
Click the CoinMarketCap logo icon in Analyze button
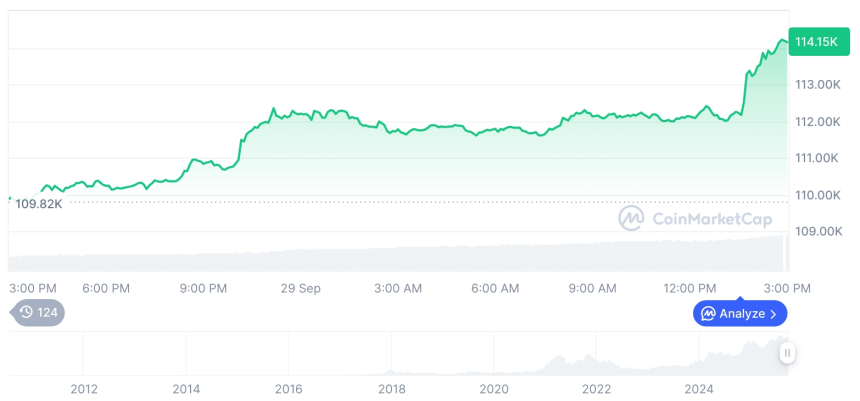(x=708, y=314)
